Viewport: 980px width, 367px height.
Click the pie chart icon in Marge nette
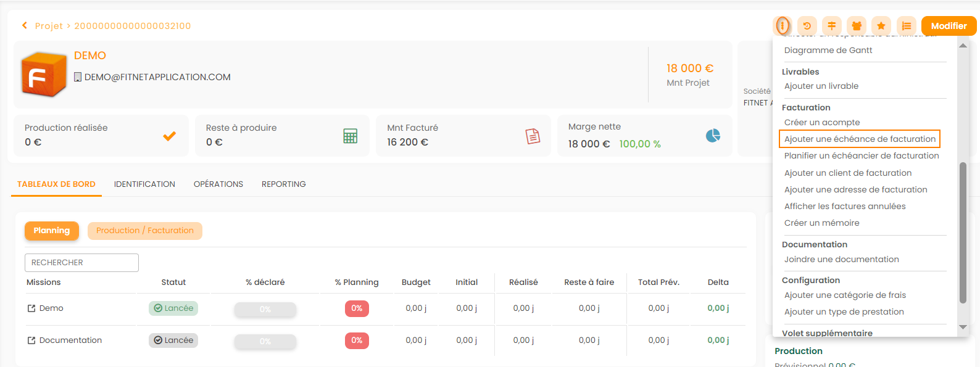tap(713, 136)
